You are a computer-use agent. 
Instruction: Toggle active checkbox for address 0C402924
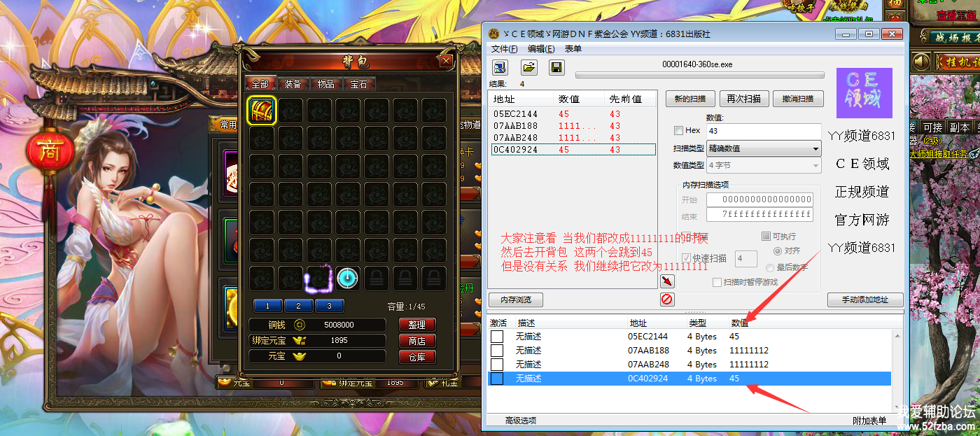pos(496,379)
